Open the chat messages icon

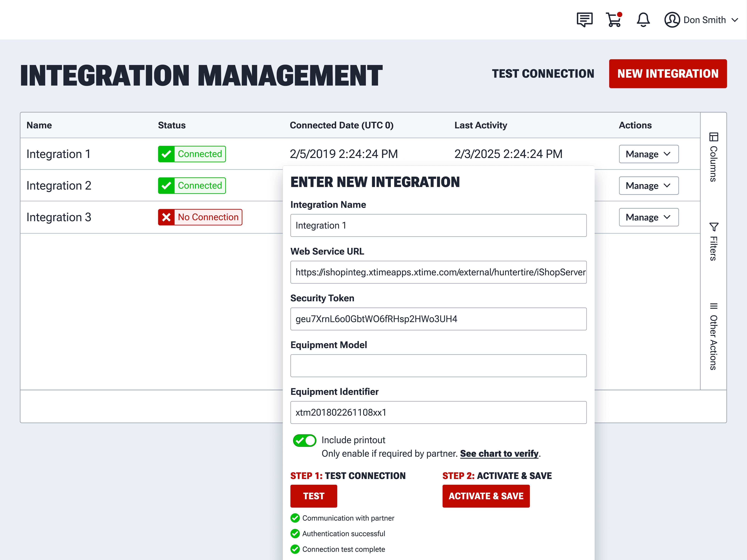pyautogui.click(x=584, y=20)
